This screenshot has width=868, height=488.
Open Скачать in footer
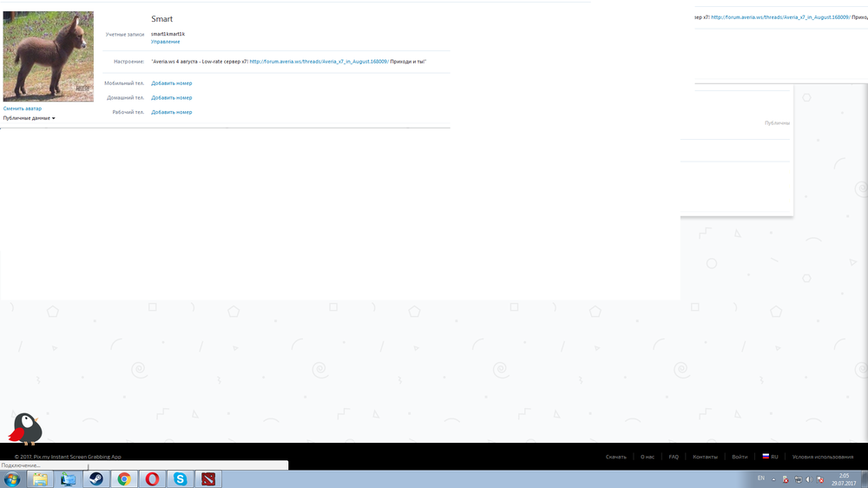[615, 457]
